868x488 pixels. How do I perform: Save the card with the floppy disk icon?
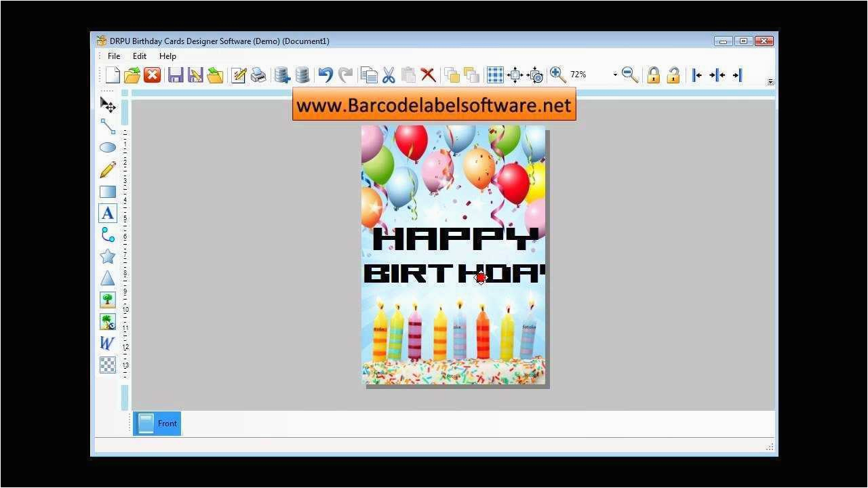click(176, 75)
